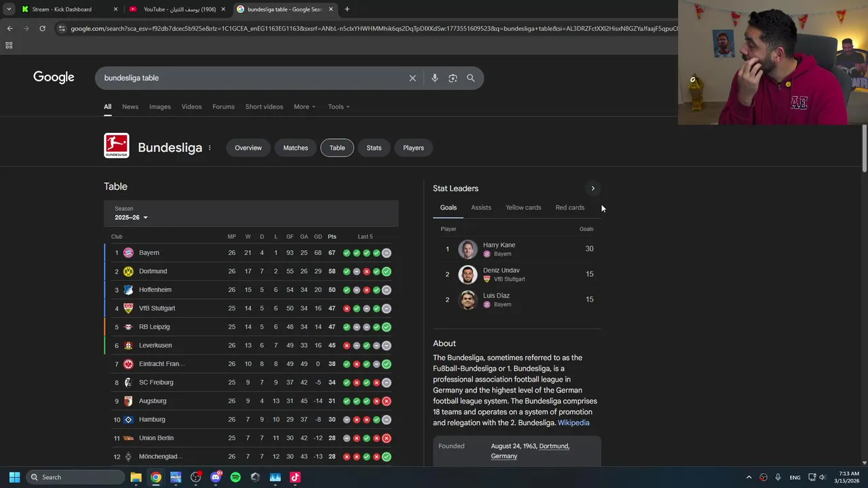
Task: Click the Bundesliga league logo
Action: click(117, 146)
